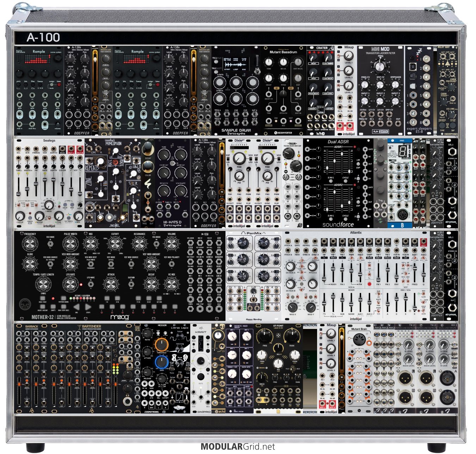Click the Mother-32 right arrow STEP button
The width and height of the screenshot is (476, 454).
click(x=88, y=307)
